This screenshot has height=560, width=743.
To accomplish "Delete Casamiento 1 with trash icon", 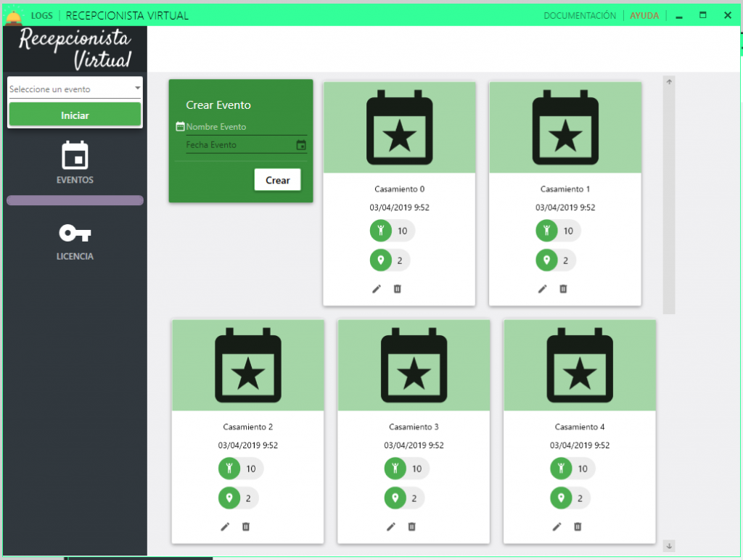I will [563, 289].
